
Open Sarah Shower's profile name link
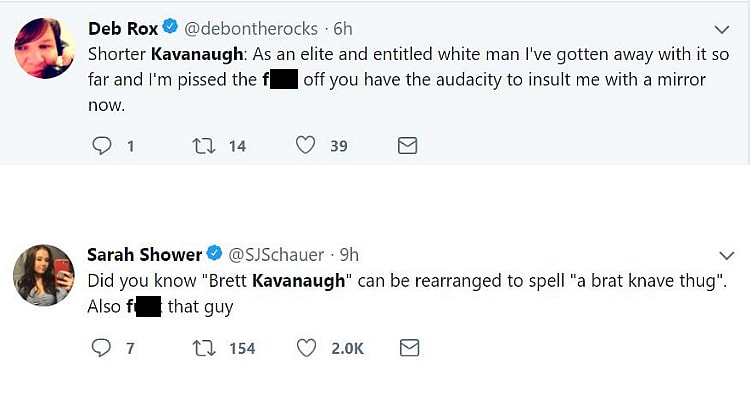(145, 255)
